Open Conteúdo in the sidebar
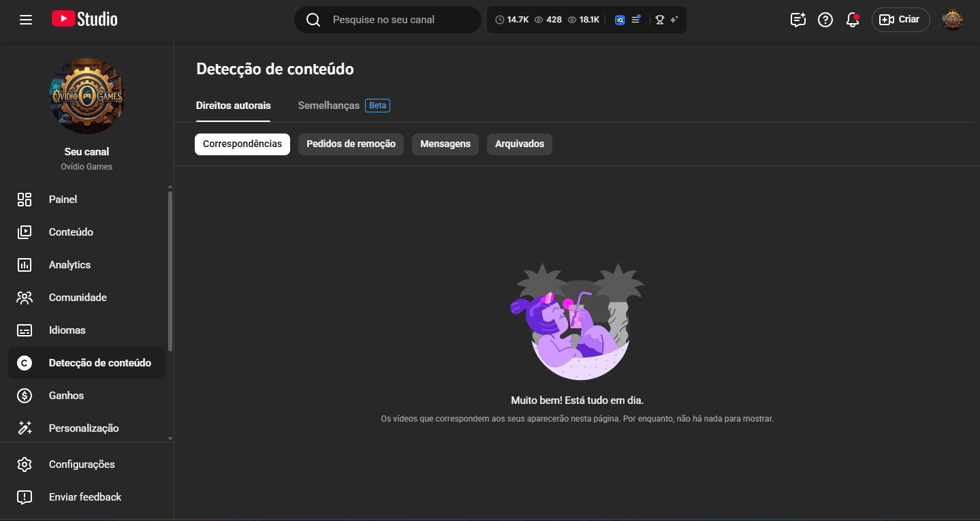The height and width of the screenshot is (521, 980). pyautogui.click(x=87, y=232)
